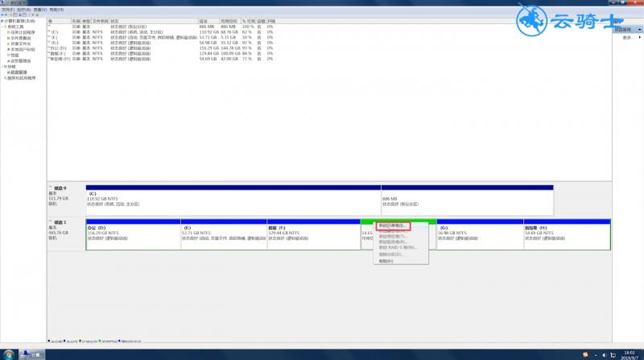Collapse the 存储 tree node
Screen dimensions: 644x360
coord(2,67)
